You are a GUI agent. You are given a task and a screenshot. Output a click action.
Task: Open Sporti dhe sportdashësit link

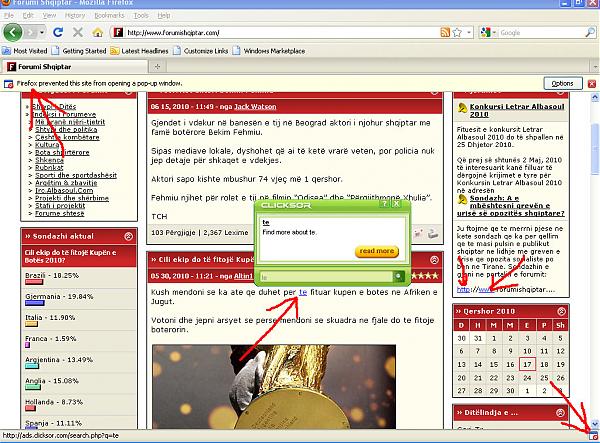coord(76,175)
